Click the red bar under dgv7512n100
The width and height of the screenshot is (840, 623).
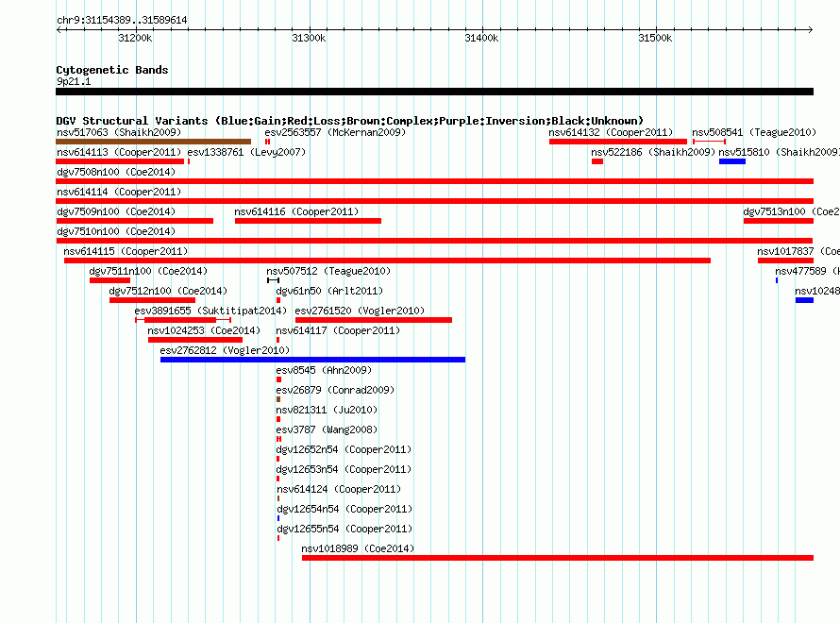[152, 300]
